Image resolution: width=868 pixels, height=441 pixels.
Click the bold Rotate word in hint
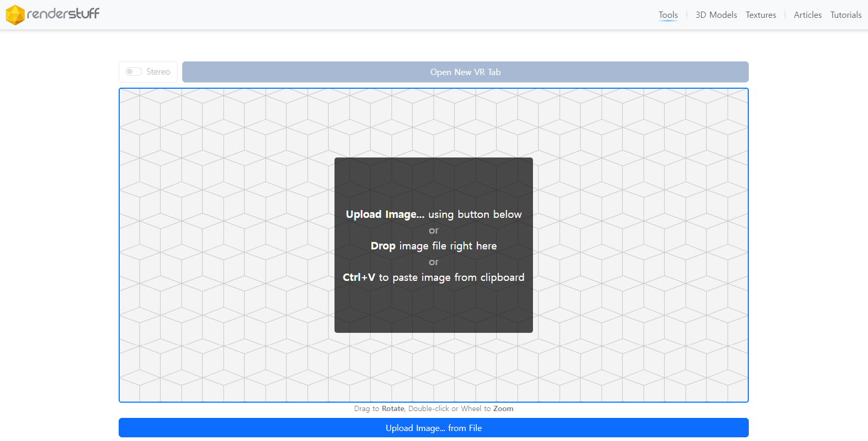coord(393,408)
